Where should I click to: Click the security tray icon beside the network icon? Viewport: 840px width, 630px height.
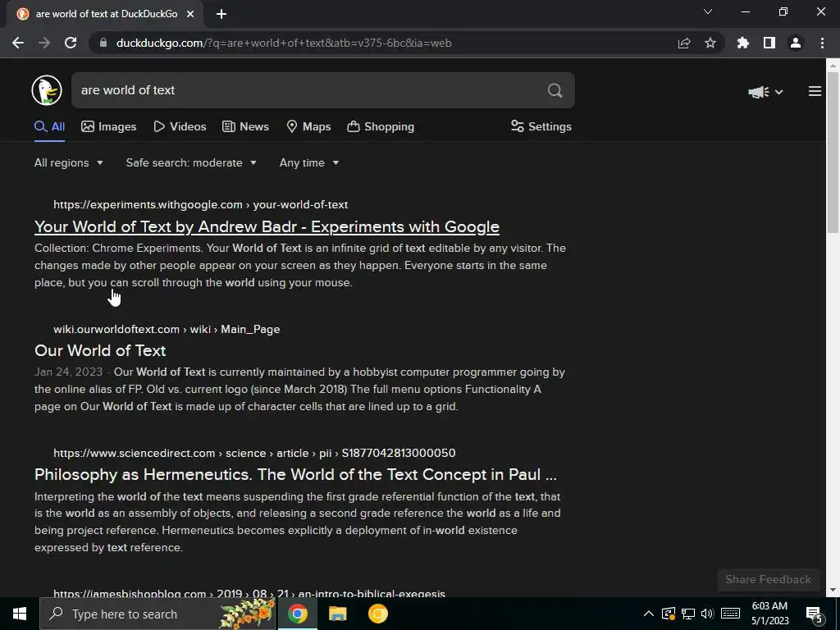pos(669,614)
